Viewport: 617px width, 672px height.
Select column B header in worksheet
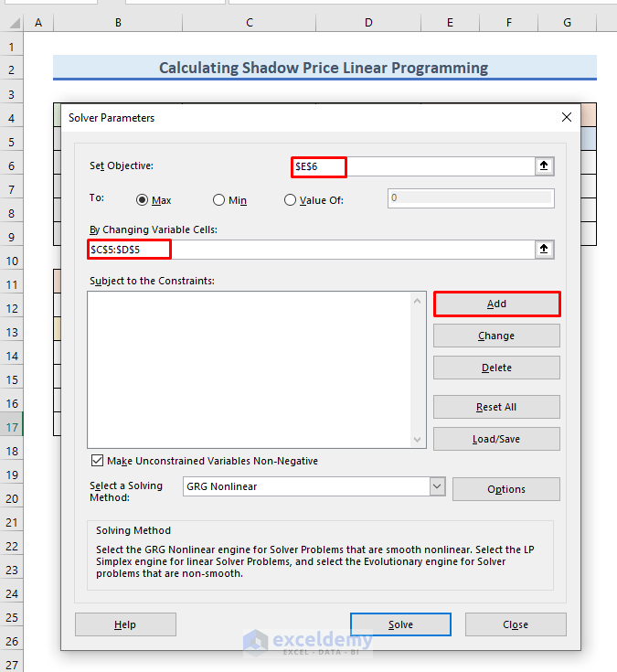(118, 23)
